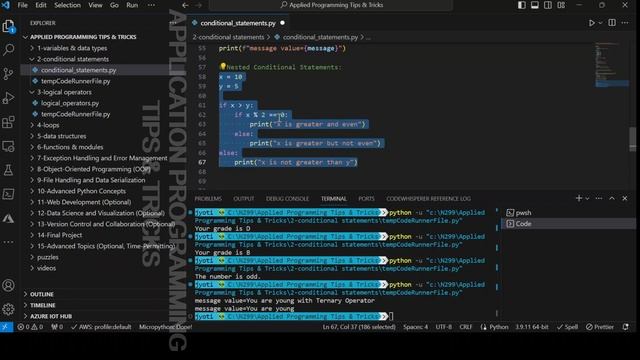The width and height of the screenshot is (640, 360).
Task: Click AWS: profile:default status item
Action: coord(101,327)
